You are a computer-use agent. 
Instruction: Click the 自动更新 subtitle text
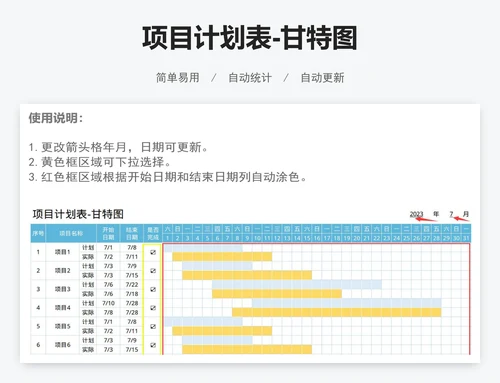pyautogui.click(x=322, y=78)
